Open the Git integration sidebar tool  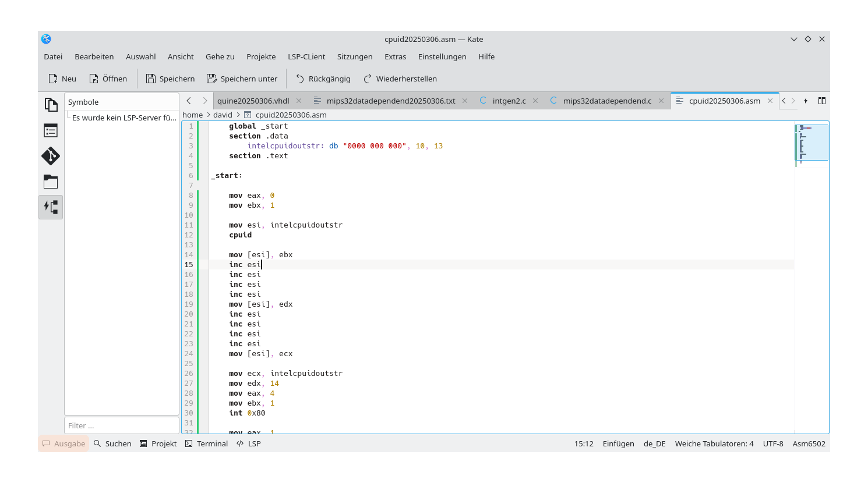pyautogui.click(x=51, y=156)
